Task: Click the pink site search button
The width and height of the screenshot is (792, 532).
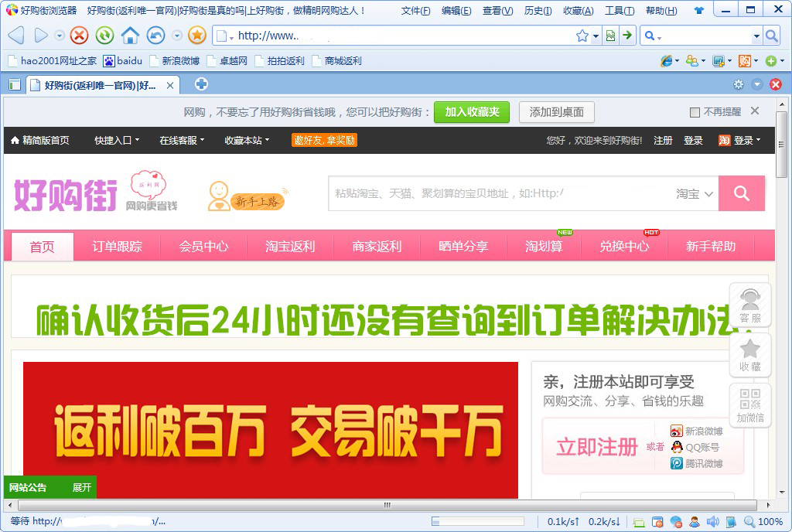Action: (x=742, y=193)
